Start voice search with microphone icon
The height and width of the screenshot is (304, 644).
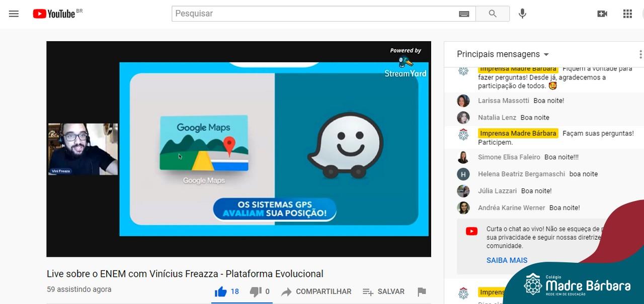[x=522, y=14]
